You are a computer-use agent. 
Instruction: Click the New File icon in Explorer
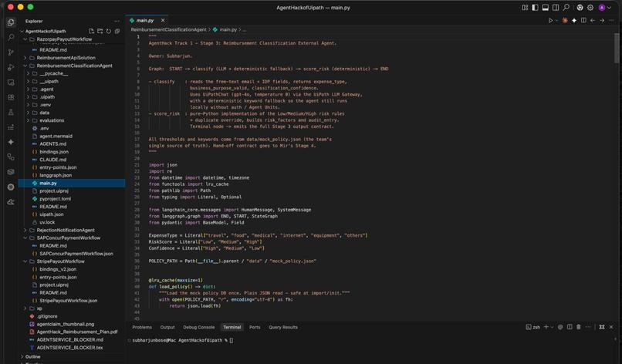point(91,32)
